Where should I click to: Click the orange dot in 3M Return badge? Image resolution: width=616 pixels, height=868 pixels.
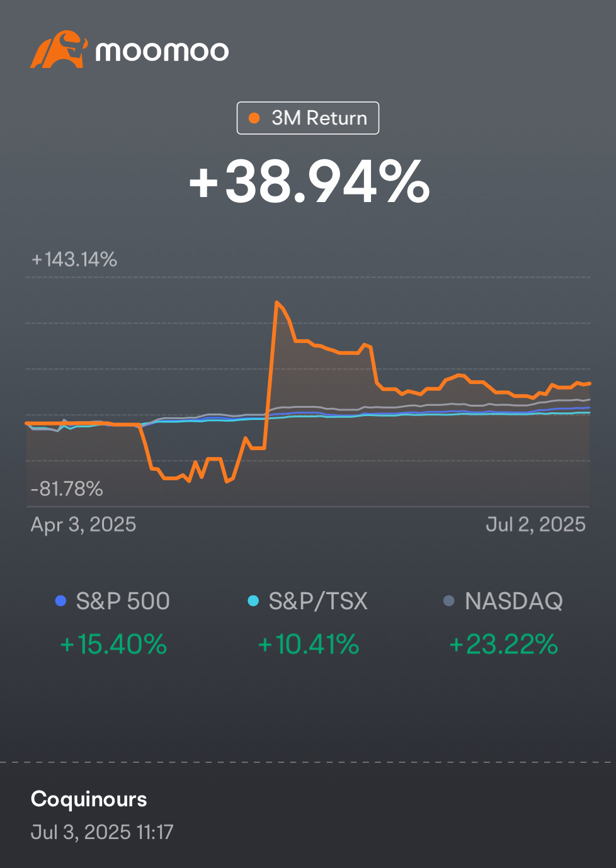coord(254,118)
